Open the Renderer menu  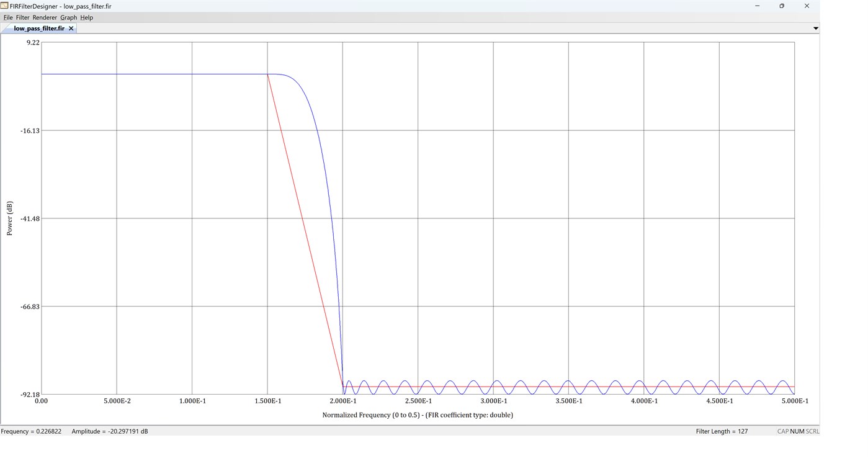pyautogui.click(x=45, y=17)
